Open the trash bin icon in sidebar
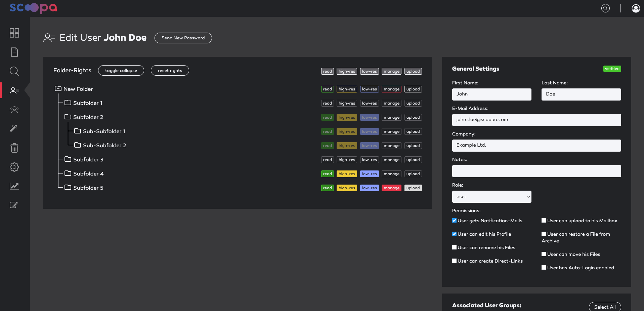Screen dimensions: 644x311 pyautogui.click(x=14, y=148)
